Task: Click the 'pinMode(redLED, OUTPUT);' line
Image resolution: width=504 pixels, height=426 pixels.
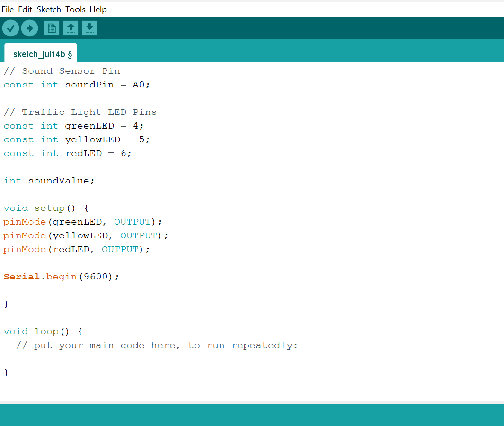Action: 77,250
